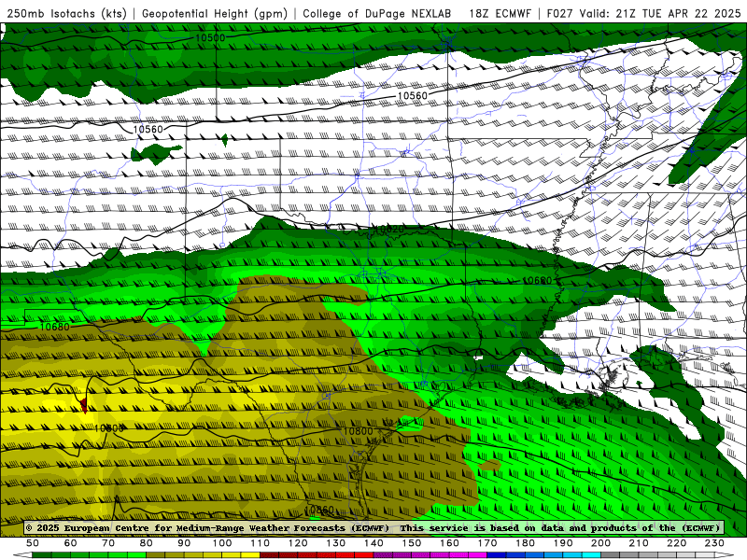Click the '190' value on the color scale

(563, 543)
